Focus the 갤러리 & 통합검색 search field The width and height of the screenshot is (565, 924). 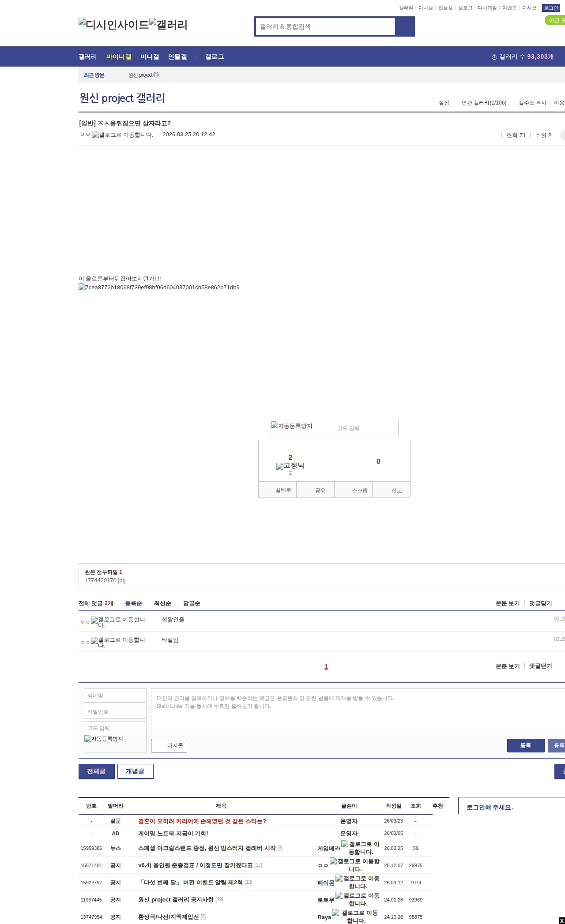(326, 26)
